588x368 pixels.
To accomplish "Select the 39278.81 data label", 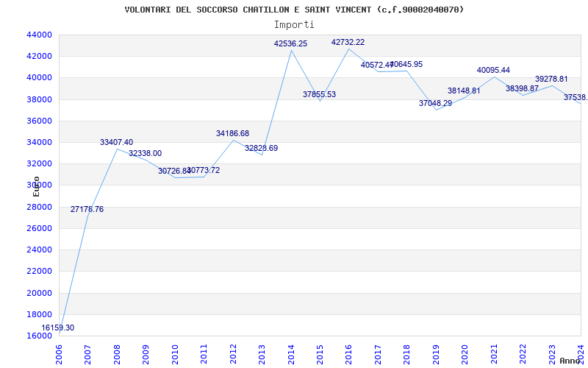I will pos(551,79).
